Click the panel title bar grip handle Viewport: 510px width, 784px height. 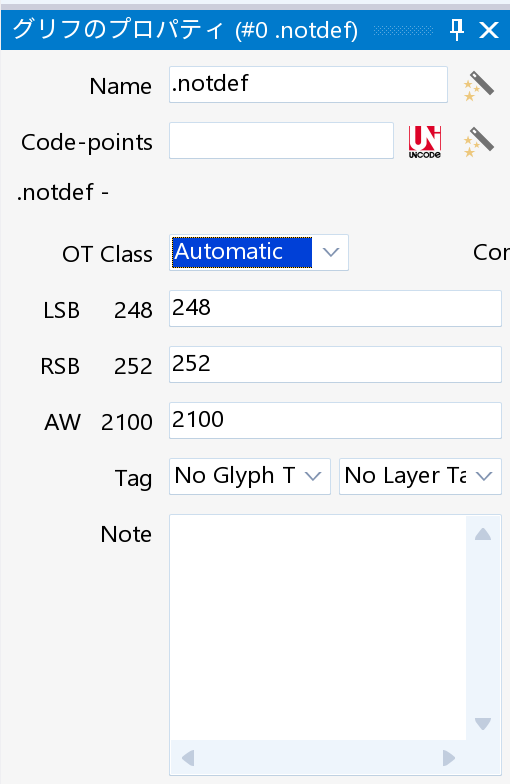(403, 31)
